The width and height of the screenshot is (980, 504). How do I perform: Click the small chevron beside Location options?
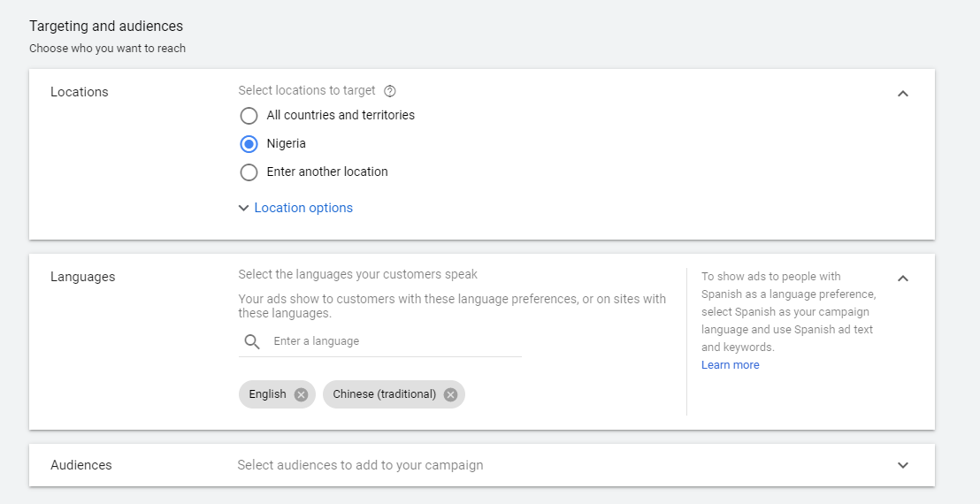(244, 209)
